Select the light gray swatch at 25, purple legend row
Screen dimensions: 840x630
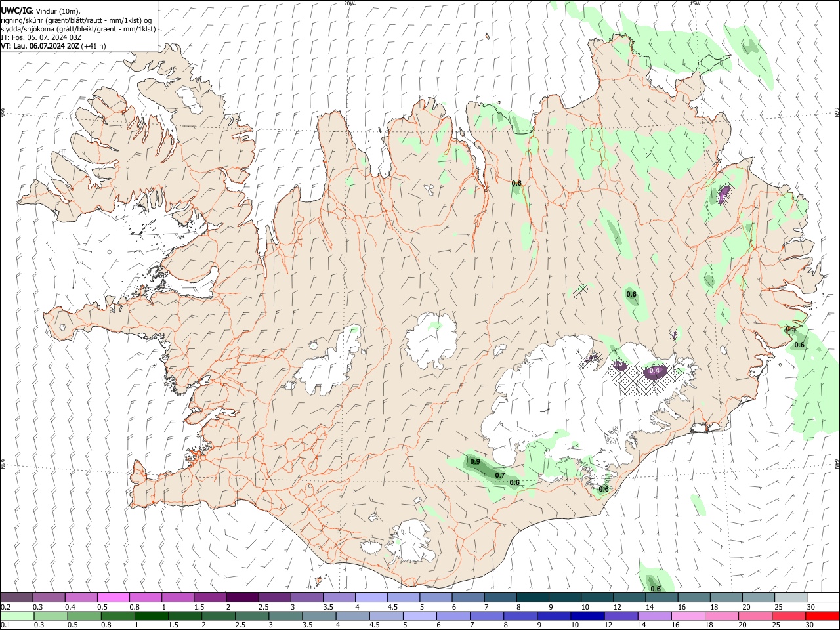(x=790, y=597)
